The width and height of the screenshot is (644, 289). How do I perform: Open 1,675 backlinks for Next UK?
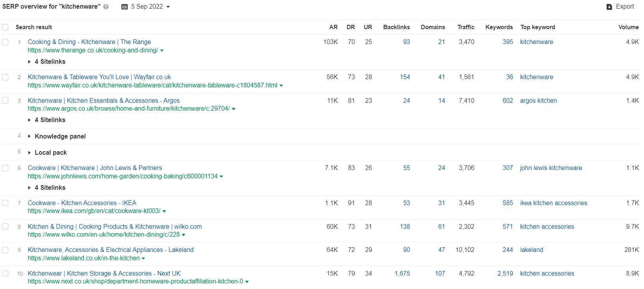[402, 274]
